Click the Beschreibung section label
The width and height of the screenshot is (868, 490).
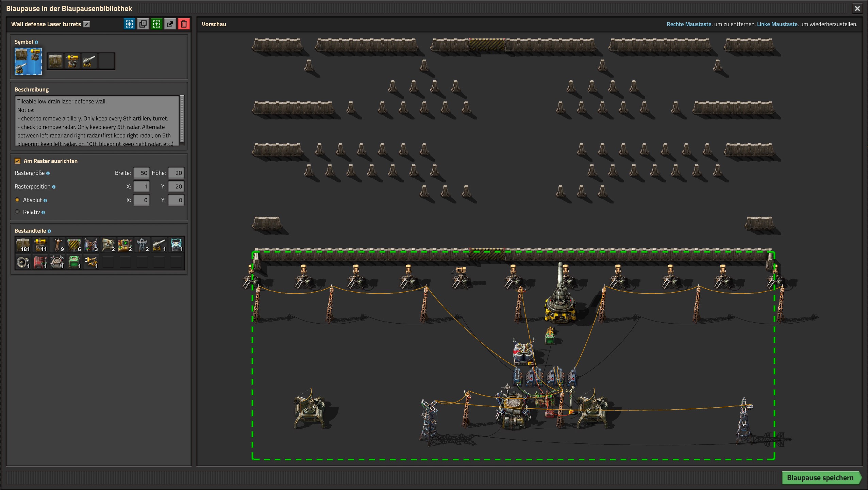(x=32, y=89)
